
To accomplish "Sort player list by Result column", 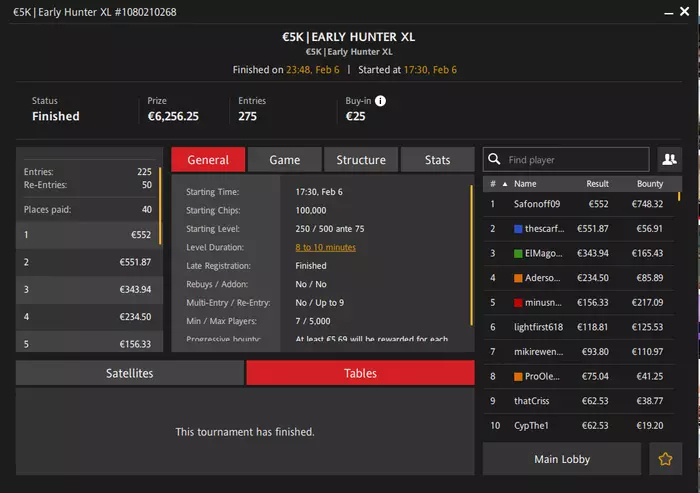I will [x=597, y=184].
